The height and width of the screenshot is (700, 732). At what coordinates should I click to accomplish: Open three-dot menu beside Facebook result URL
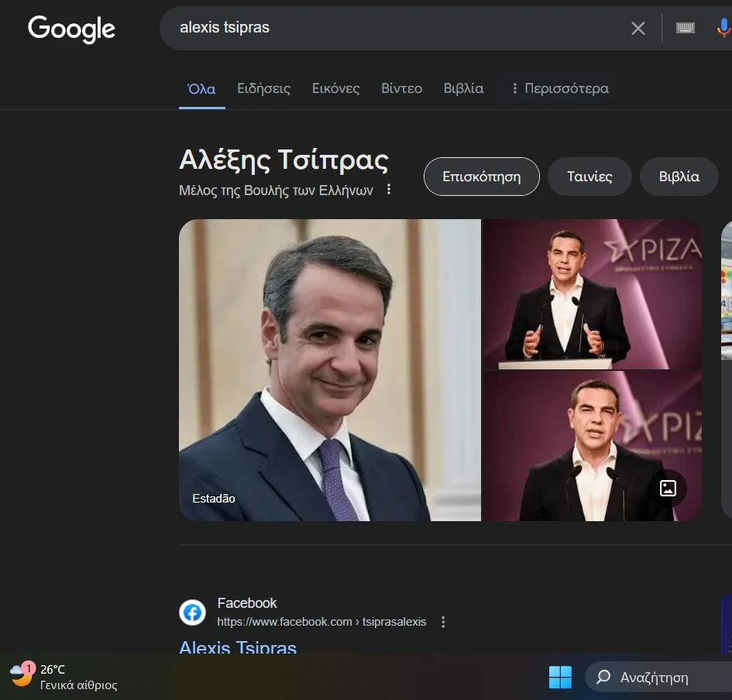[x=443, y=622]
